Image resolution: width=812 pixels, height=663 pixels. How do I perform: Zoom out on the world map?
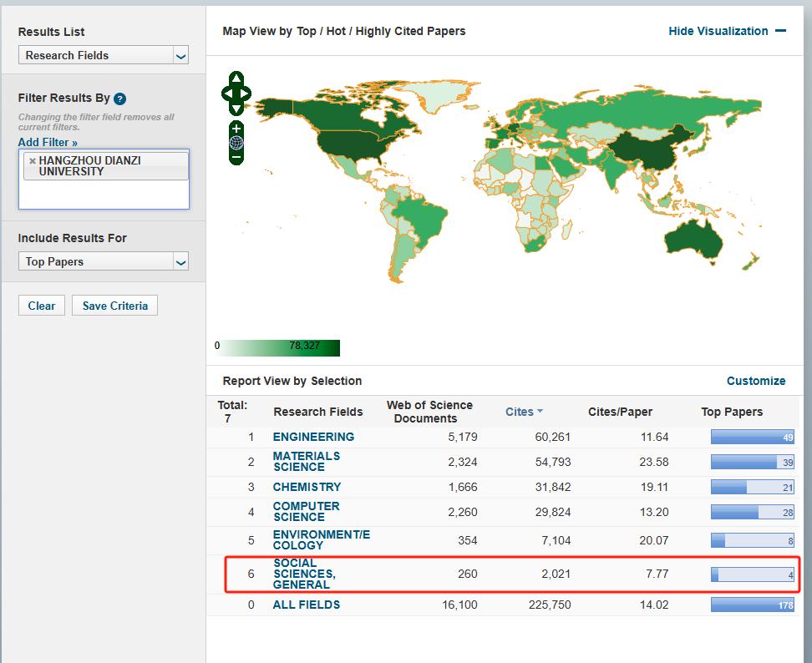point(236,156)
